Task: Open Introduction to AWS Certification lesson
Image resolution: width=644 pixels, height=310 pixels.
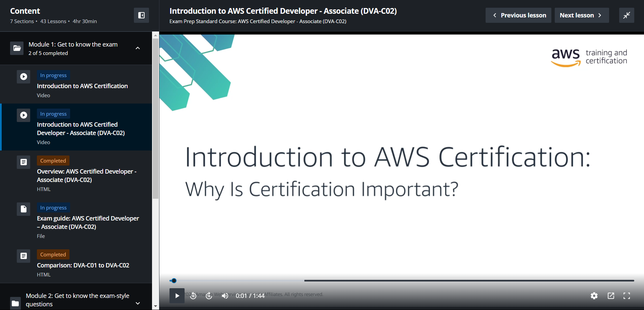Action: [82, 86]
